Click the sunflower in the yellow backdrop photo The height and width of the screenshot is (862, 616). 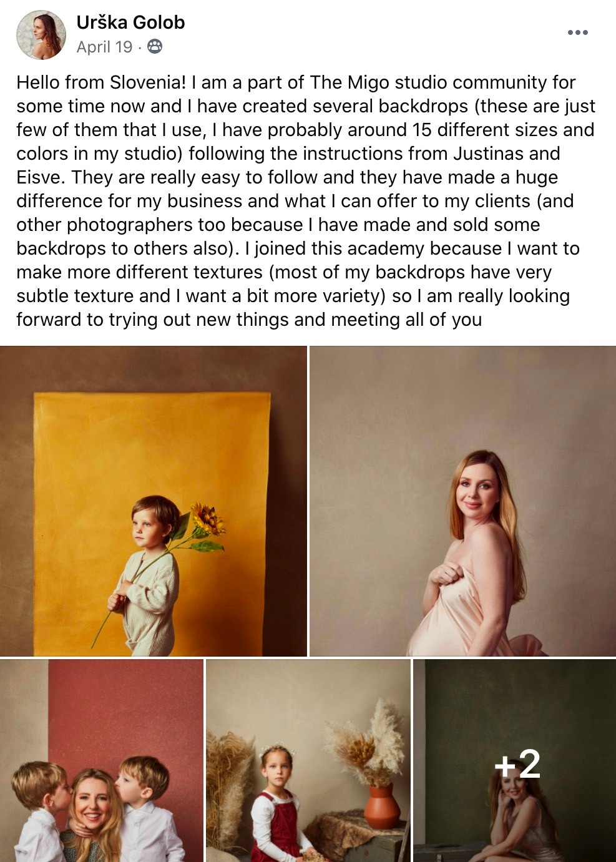coord(207,519)
